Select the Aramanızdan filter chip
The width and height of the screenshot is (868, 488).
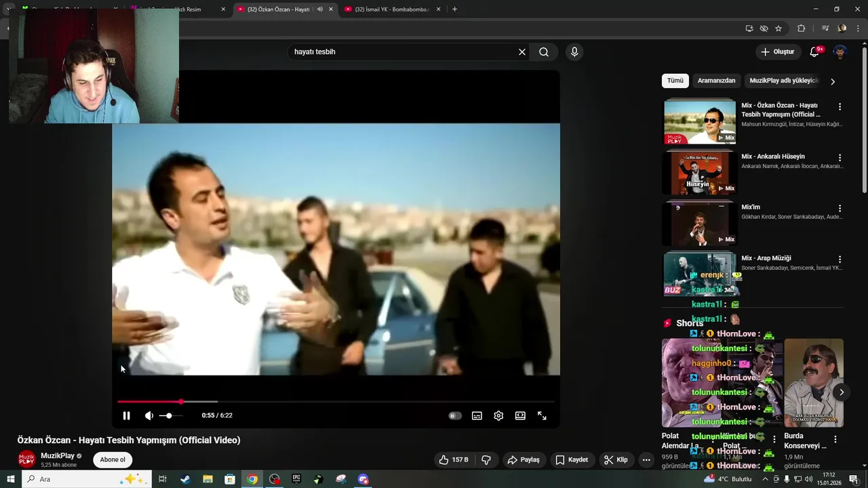716,81
